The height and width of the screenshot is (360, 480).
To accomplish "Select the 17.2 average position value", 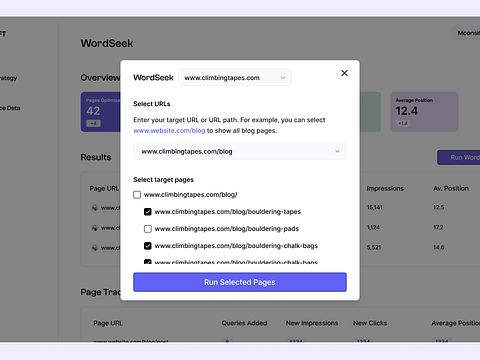I will click(438, 227).
